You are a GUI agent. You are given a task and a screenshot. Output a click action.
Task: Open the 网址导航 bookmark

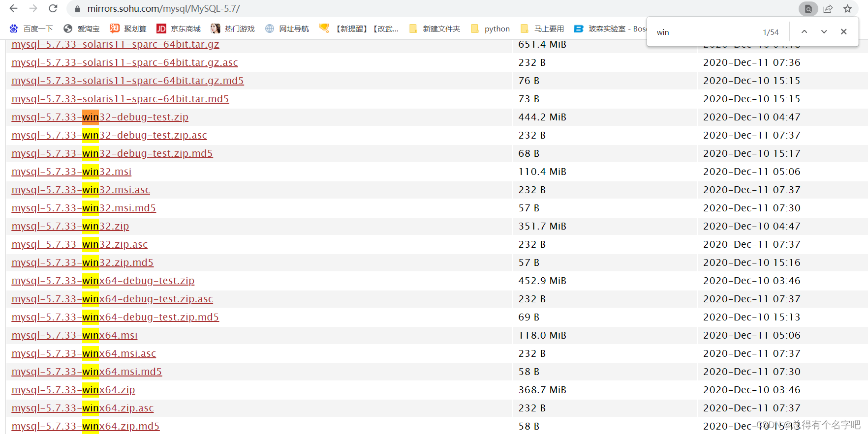(x=287, y=29)
